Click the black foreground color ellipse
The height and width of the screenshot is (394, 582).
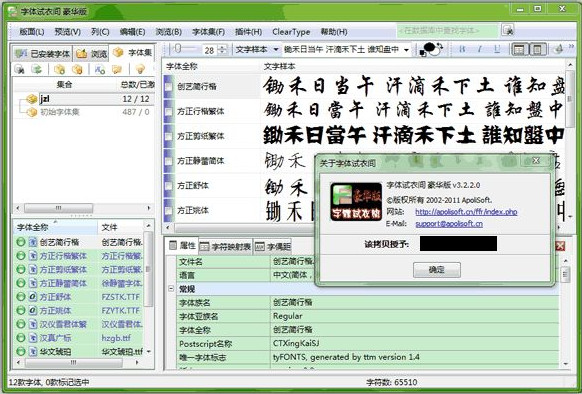point(429,46)
